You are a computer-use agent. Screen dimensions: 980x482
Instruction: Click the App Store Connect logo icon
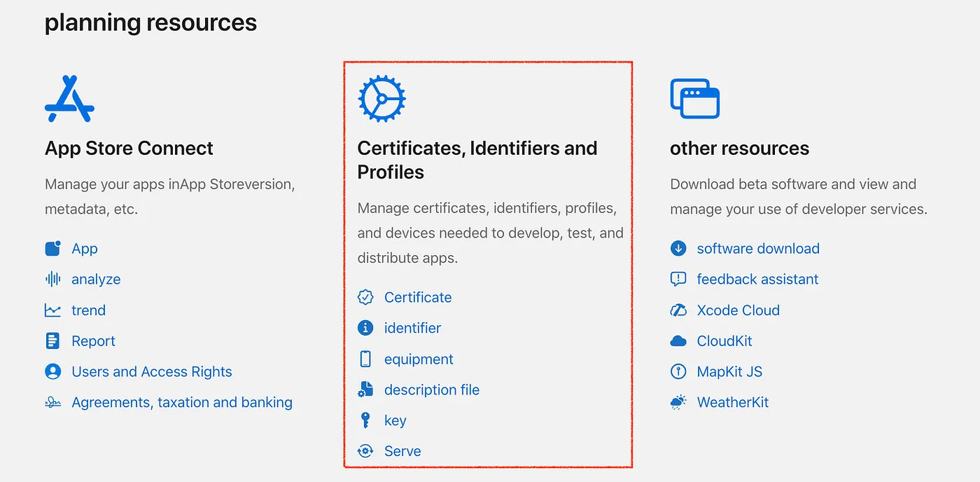pos(69,99)
